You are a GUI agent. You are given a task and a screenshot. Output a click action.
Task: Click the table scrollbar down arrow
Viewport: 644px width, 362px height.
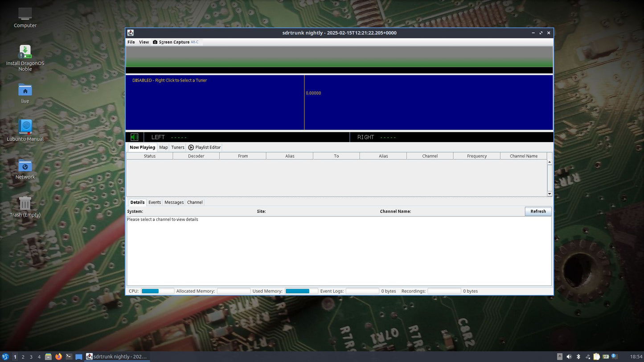pos(550,194)
